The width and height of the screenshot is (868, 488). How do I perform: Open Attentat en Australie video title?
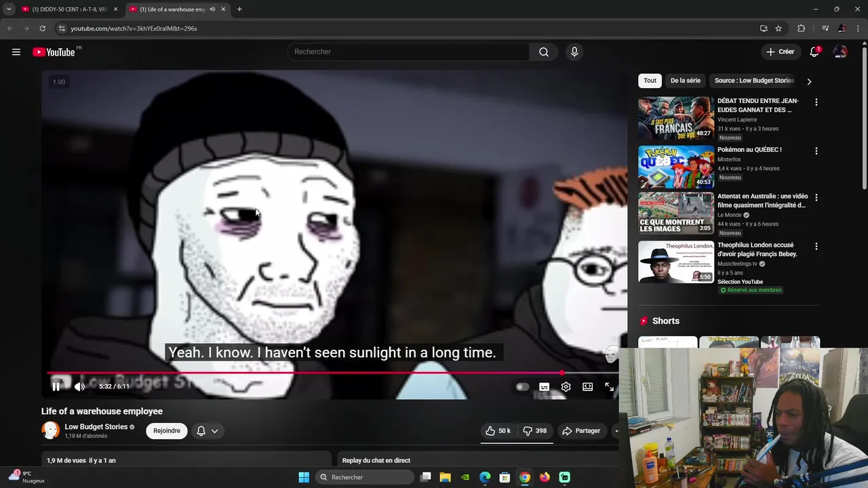click(x=762, y=201)
